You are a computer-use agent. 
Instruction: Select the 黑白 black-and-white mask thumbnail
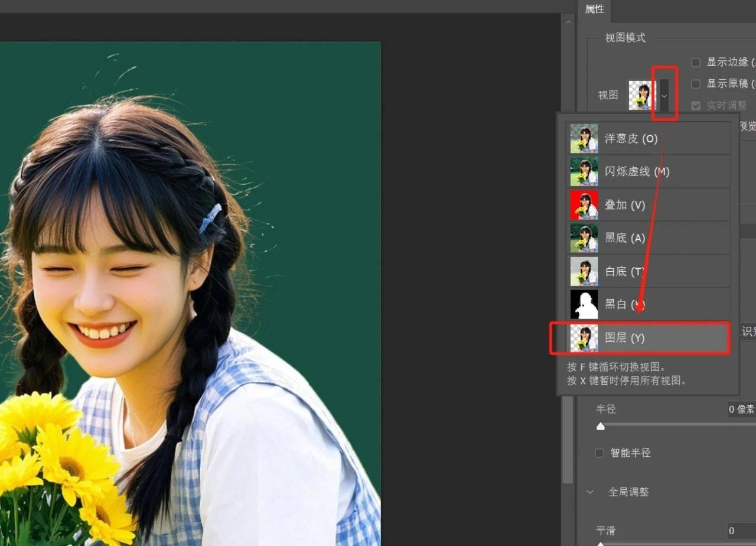coord(584,304)
